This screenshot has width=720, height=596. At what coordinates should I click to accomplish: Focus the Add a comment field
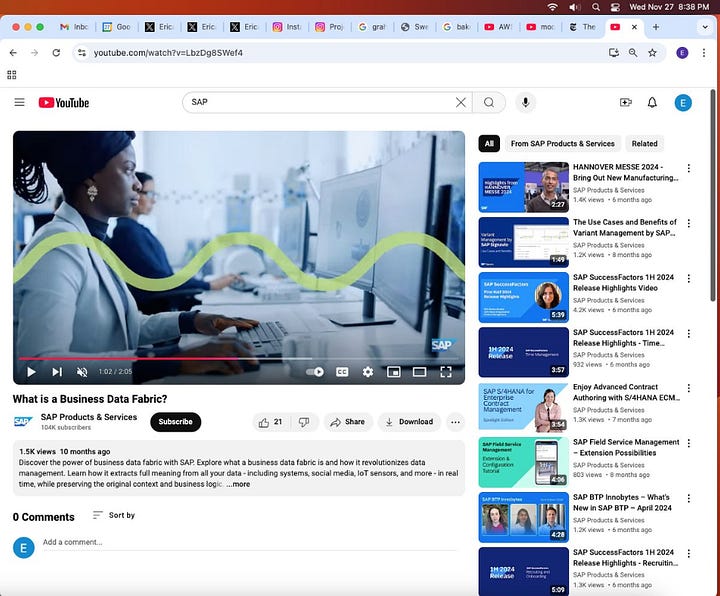tap(249, 542)
